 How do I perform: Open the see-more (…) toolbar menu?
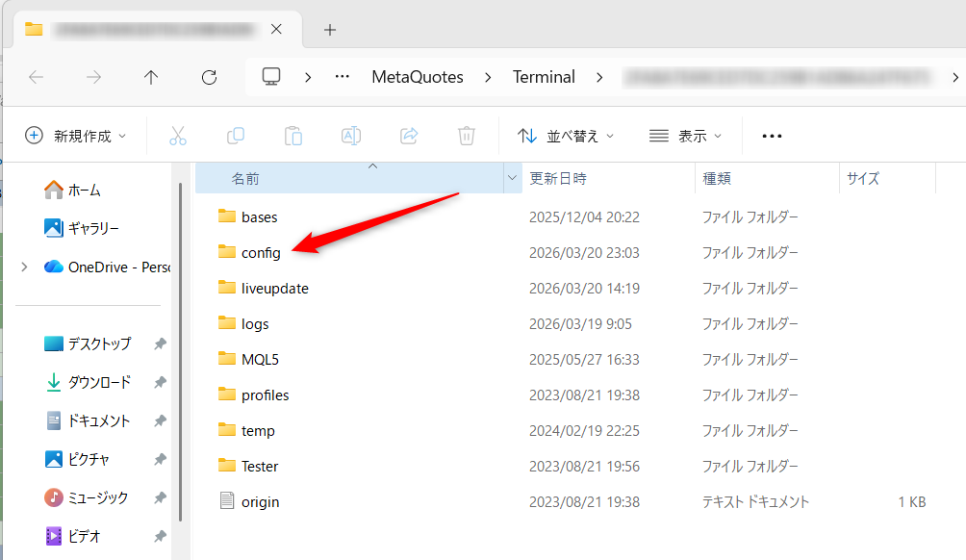tap(771, 136)
